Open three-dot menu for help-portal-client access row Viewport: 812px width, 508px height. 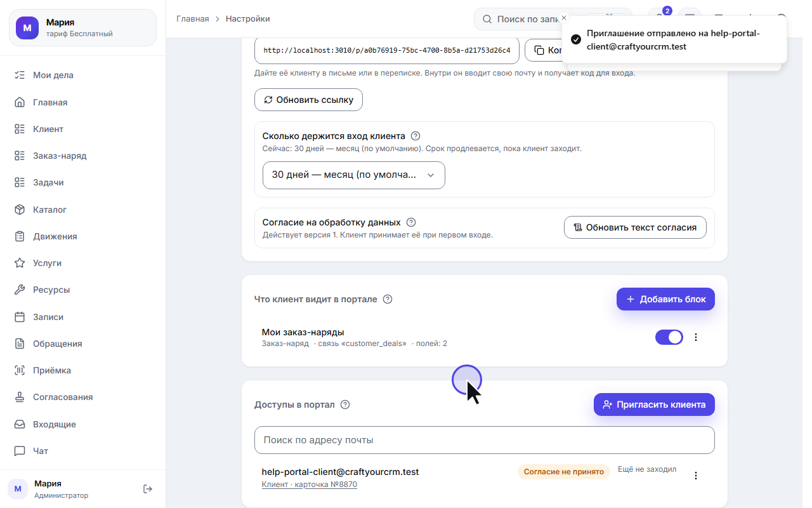point(696,476)
